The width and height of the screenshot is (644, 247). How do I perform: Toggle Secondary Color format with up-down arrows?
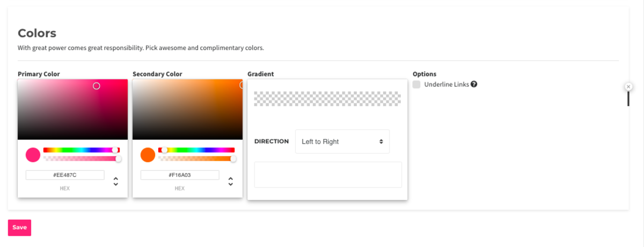pos(231,182)
